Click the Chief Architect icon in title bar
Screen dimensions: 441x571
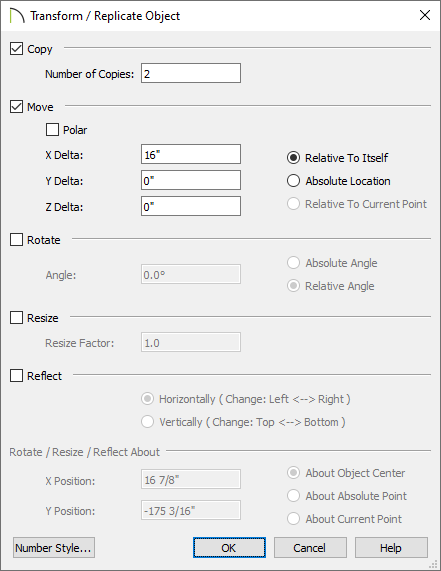[x=17, y=16]
